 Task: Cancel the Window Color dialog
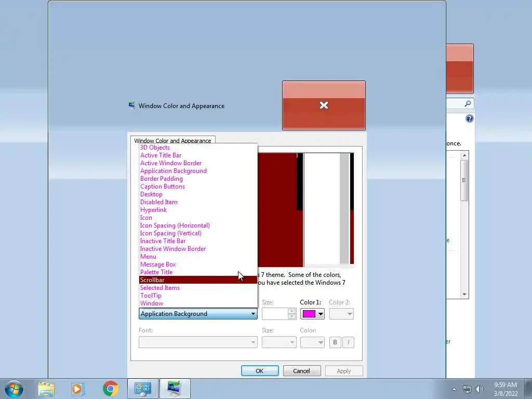(x=302, y=371)
